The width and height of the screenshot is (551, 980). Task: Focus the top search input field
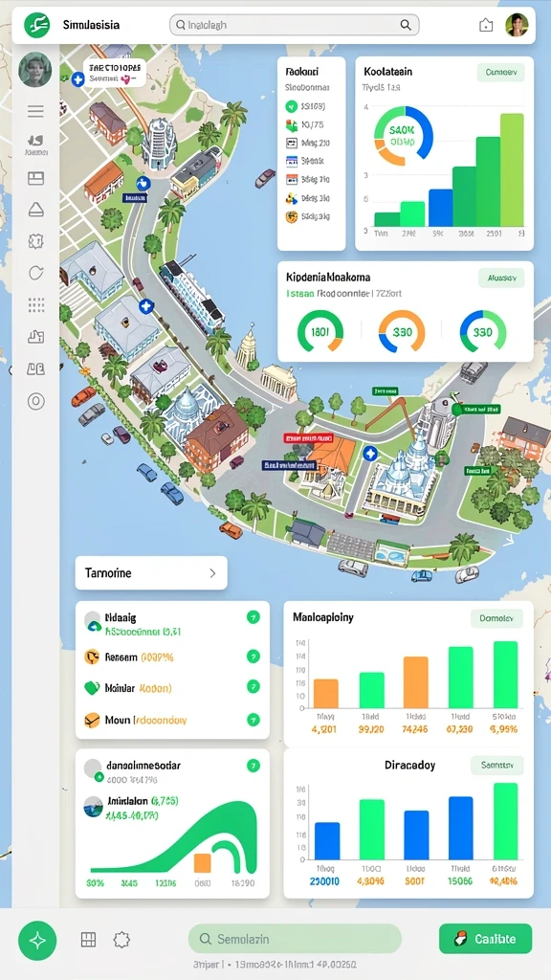[x=295, y=25]
